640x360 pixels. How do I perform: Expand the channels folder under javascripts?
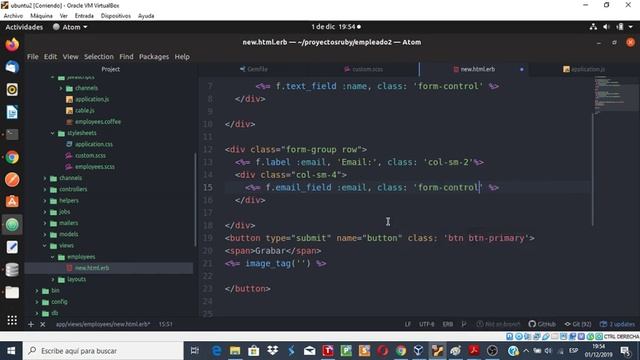[61, 88]
